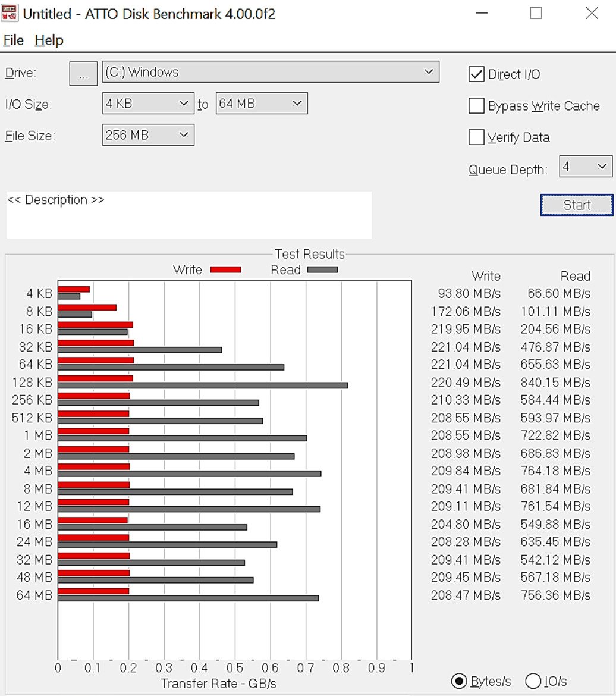Select the Bytes/s radio button
The width and height of the screenshot is (616, 696).
click(x=459, y=681)
